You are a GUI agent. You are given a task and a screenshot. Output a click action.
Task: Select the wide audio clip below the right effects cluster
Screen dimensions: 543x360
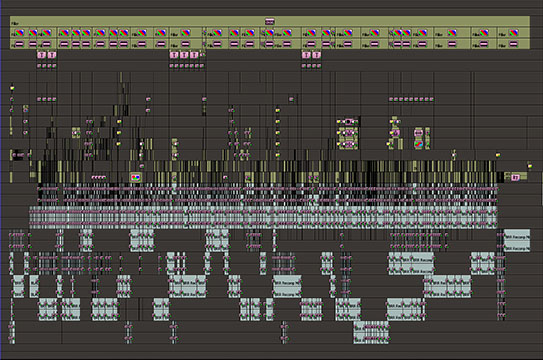pos(411,264)
